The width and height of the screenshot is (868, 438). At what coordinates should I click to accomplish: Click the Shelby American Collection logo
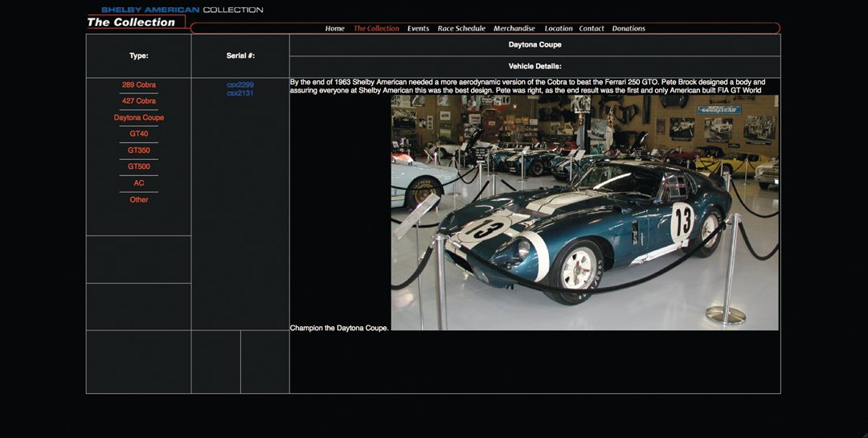coord(182,10)
